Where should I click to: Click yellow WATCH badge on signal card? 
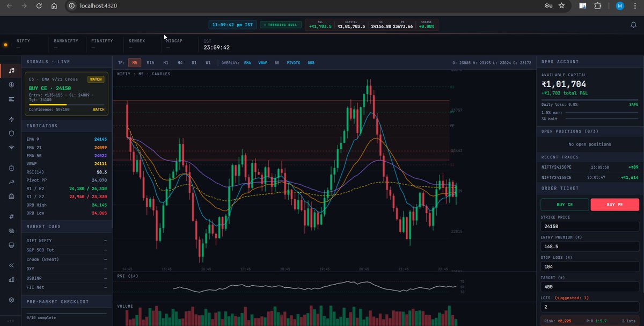(96, 79)
